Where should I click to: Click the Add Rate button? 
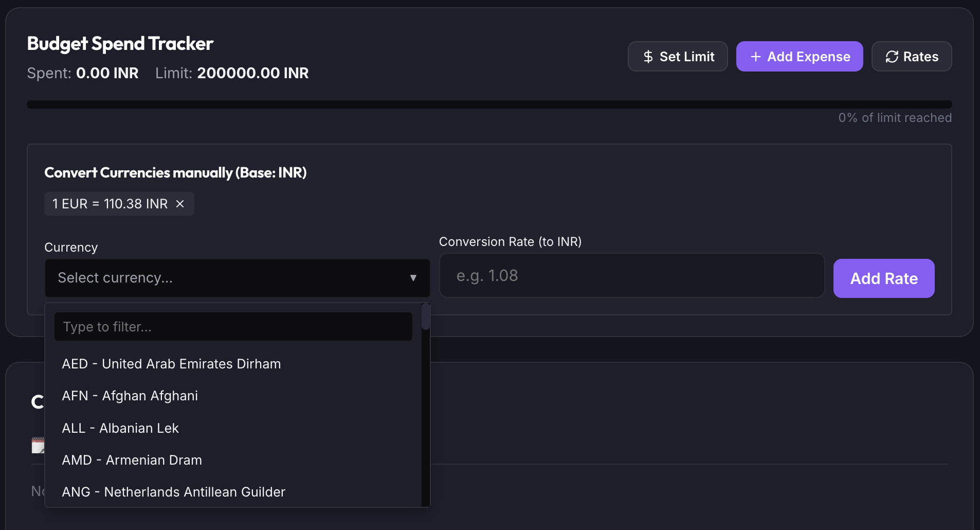pyautogui.click(x=884, y=278)
